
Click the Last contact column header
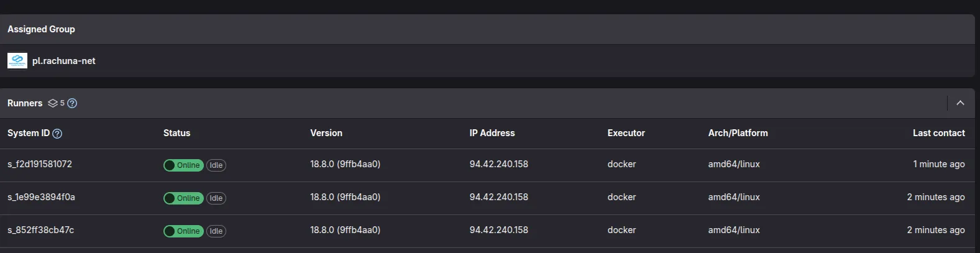pyautogui.click(x=938, y=133)
